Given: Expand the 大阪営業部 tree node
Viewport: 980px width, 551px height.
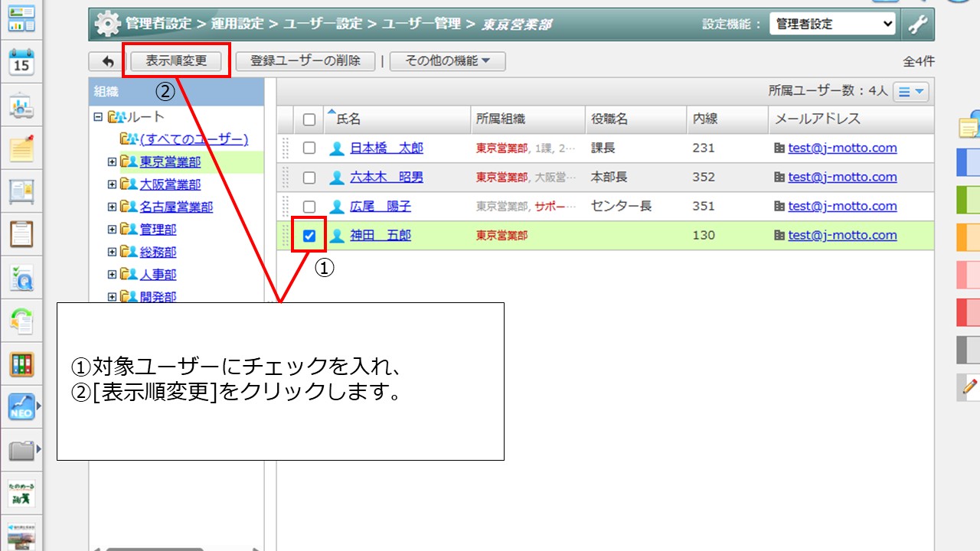Looking at the screenshot, I should click(x=112, y=184).
